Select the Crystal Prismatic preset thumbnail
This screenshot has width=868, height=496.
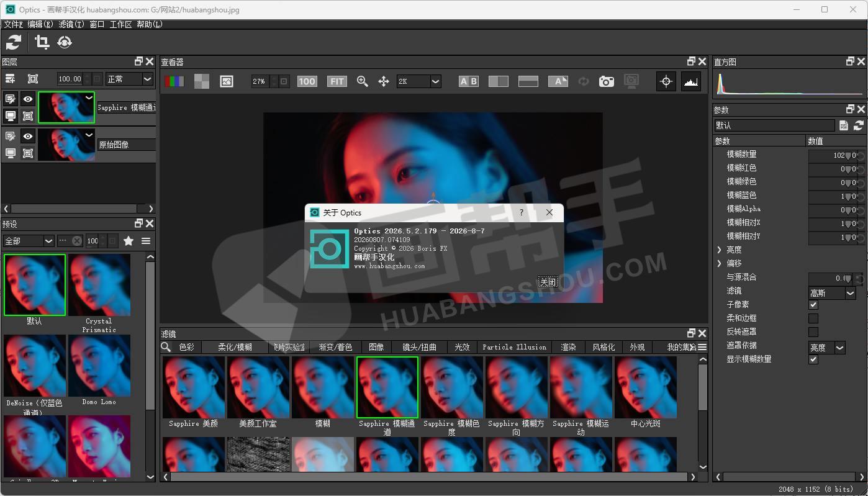99,285
